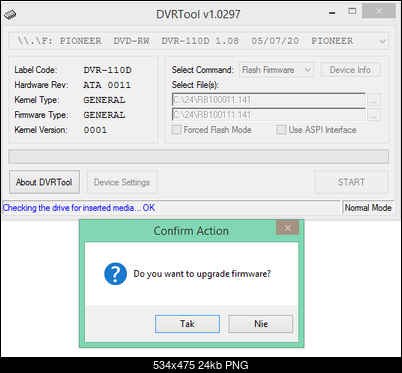Click the Select Command label
The height and width of the screenshot is (373, 402).
203,70
